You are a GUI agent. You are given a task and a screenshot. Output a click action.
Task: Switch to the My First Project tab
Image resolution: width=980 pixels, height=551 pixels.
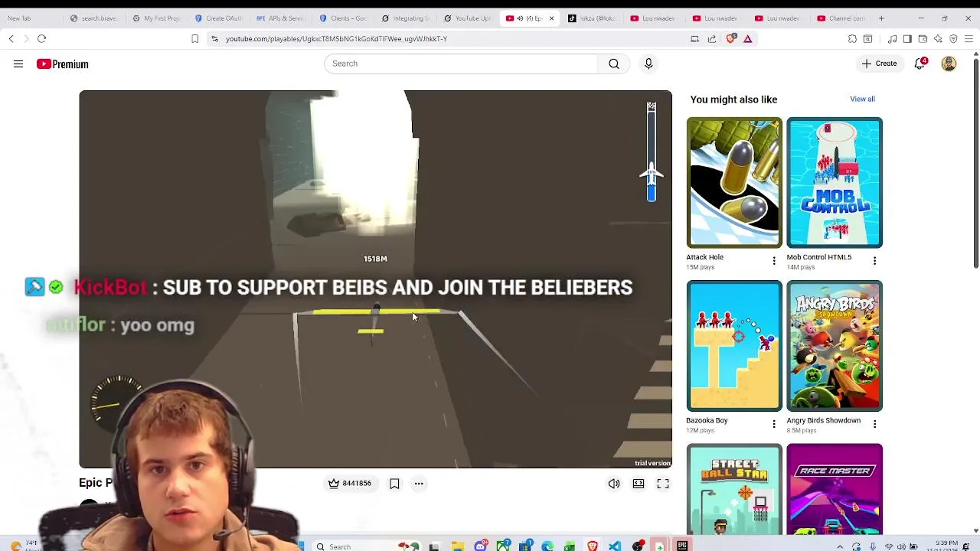(157, 18)
